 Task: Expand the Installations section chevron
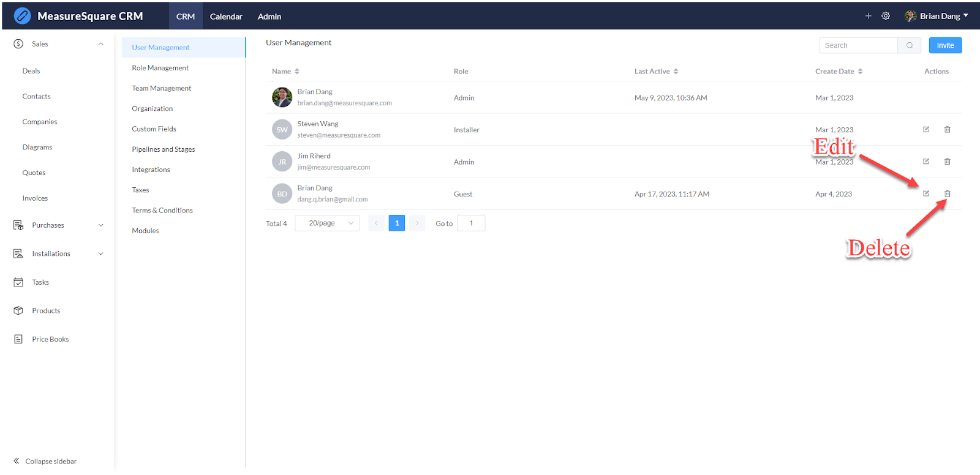pos(100,253)
